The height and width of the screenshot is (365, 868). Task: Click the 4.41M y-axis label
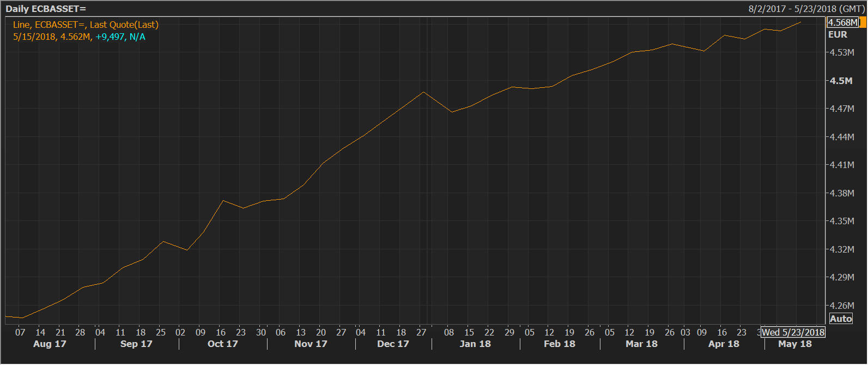pyautogui.click(x=842, y=165)
